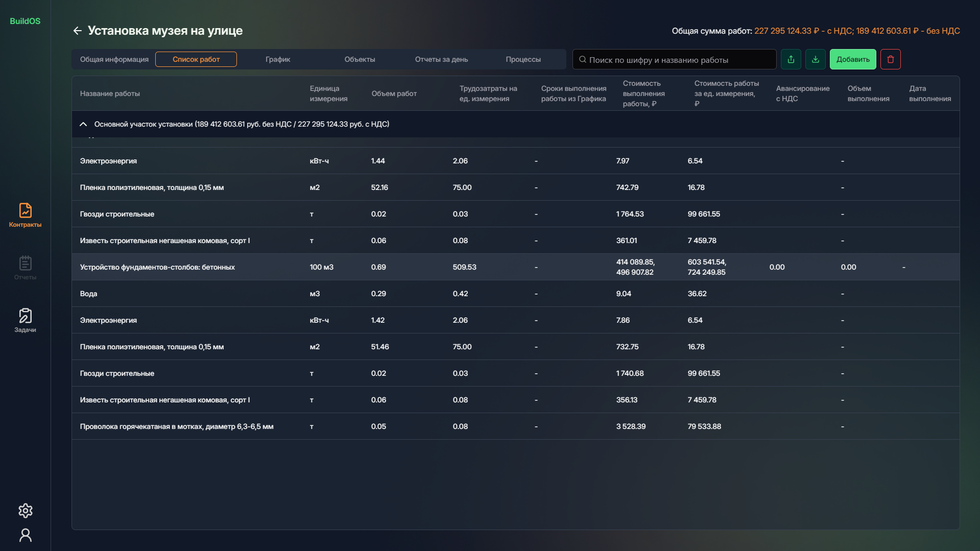Open Отчеты section in the sidebar
980x551 pixels.
(x=25, y=268)
